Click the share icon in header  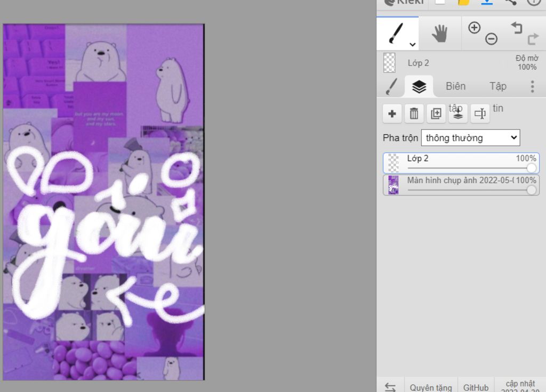pyautogui.click(x=510, y=3)
